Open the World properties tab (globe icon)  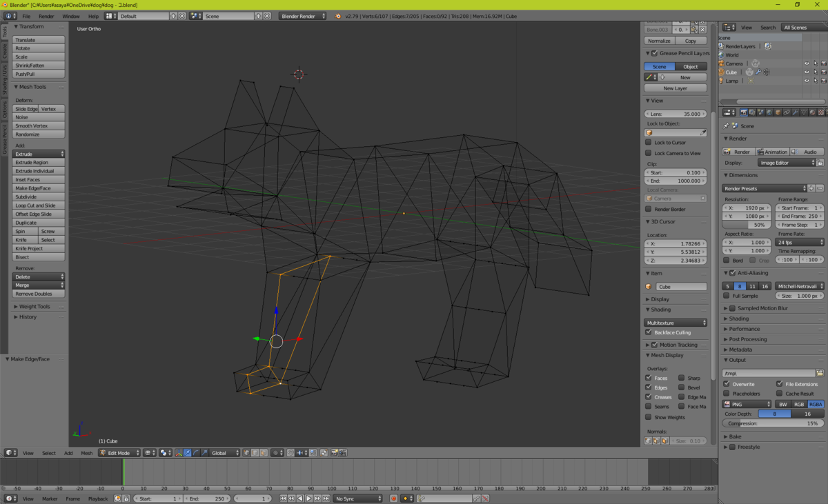769,112
